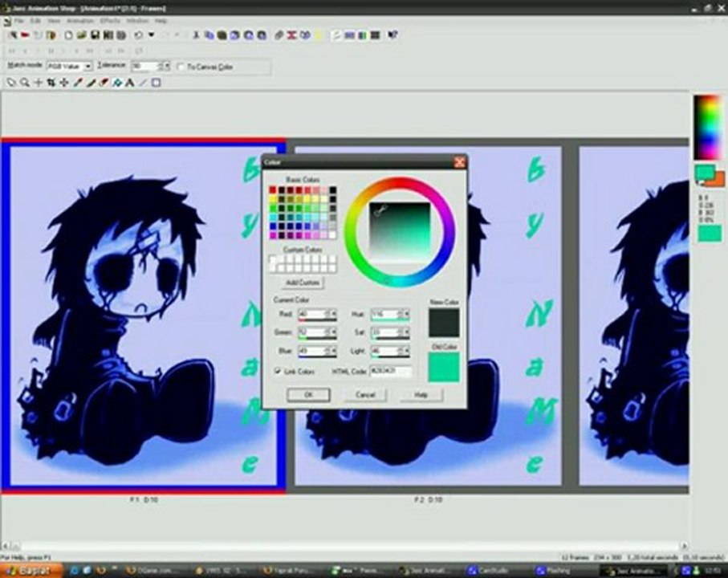Image resolution: width=728 pixels, height=578 pixels.
Task: Select the second animation frame F:2
Action: [x=428, y=315]
